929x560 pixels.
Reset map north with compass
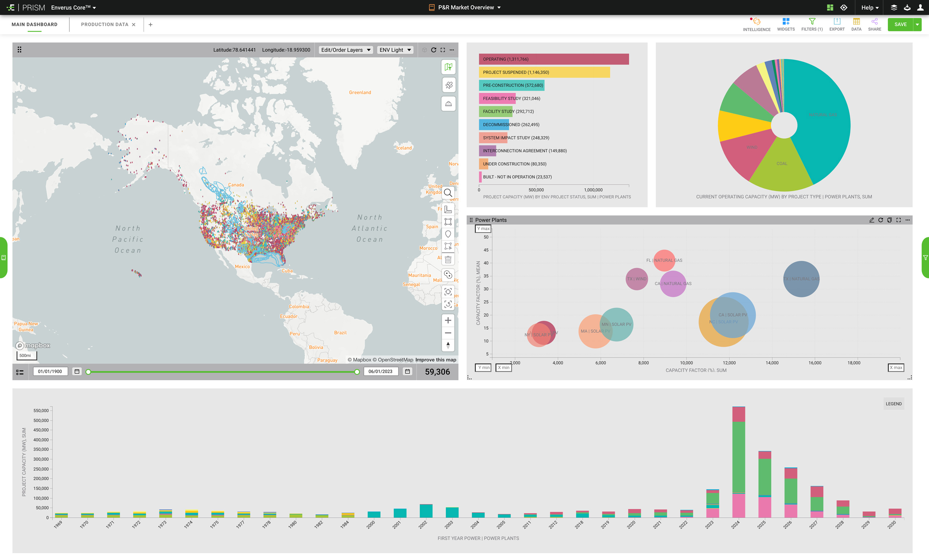pyautogui.click(x=448, y=345)
